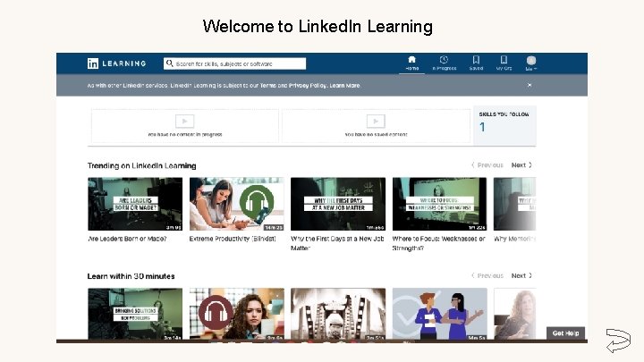
Task: Open the Are Leaders Born or Made thumbnail
Action: (x=135, y=204)
